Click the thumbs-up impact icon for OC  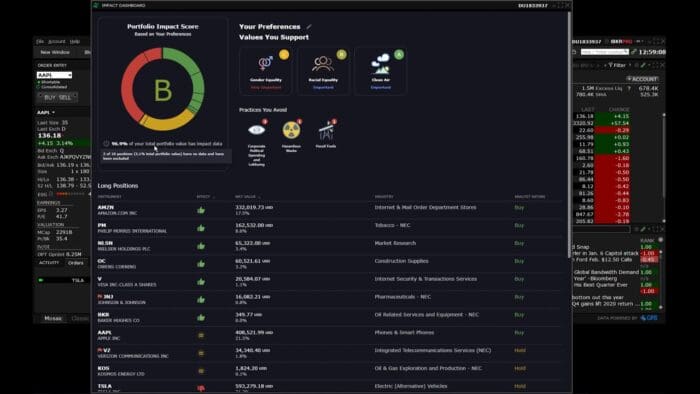201,264
